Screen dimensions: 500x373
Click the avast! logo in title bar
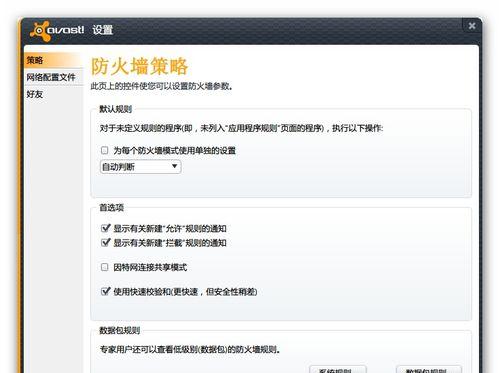coord(57,30)
